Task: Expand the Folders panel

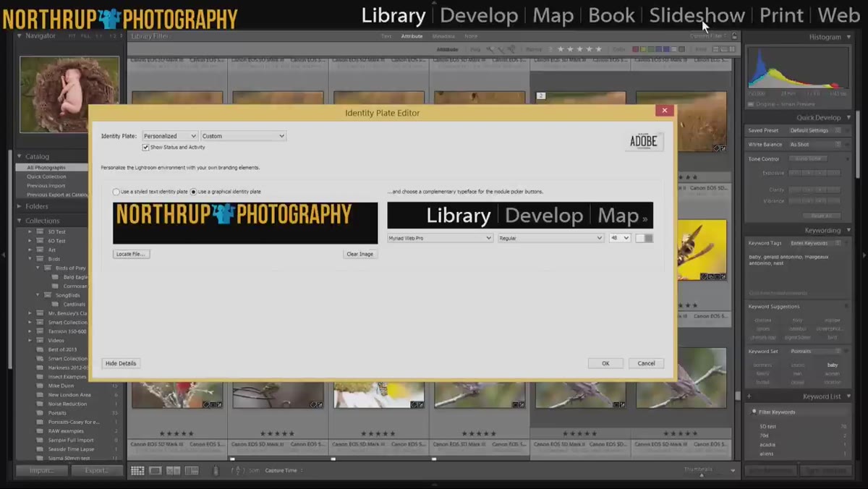Action: tap(20, 206)
